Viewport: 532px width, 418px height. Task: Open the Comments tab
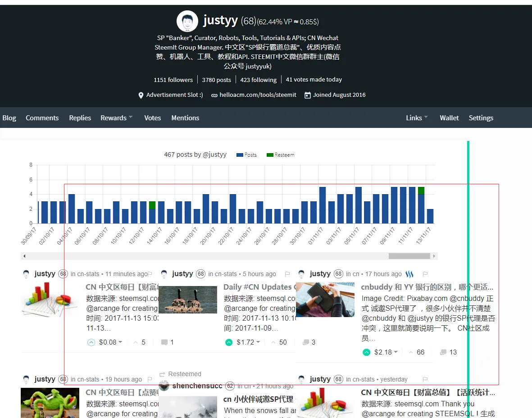[x=42, y=118]
